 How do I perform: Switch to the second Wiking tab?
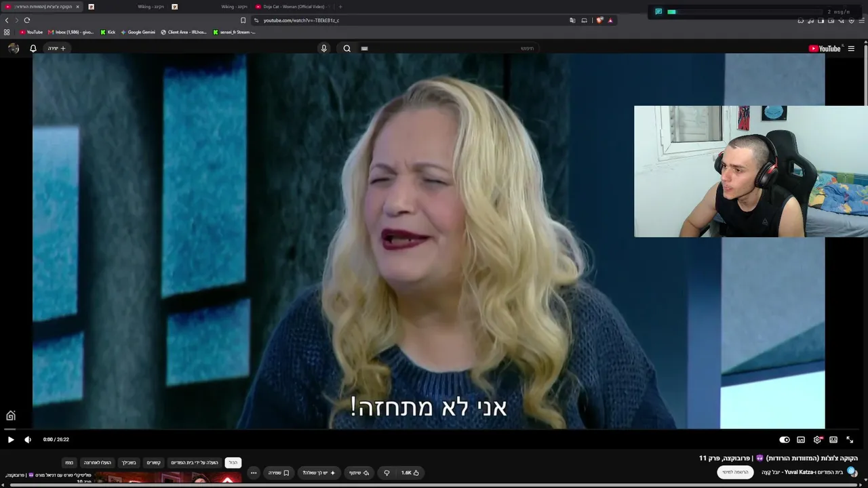click(211, 7)
